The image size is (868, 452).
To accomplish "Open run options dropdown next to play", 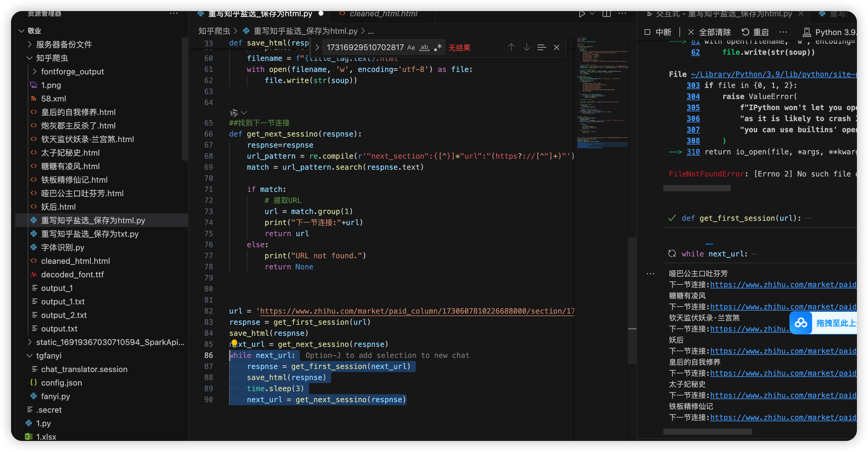I will click(x=592, y=14).
